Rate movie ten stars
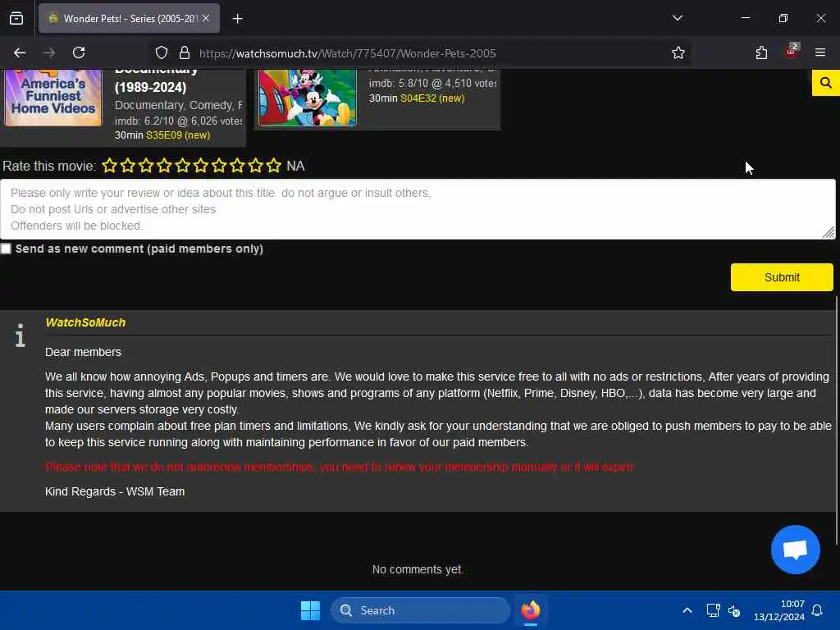Screen dimensions: 840x630 click(273, 166)
